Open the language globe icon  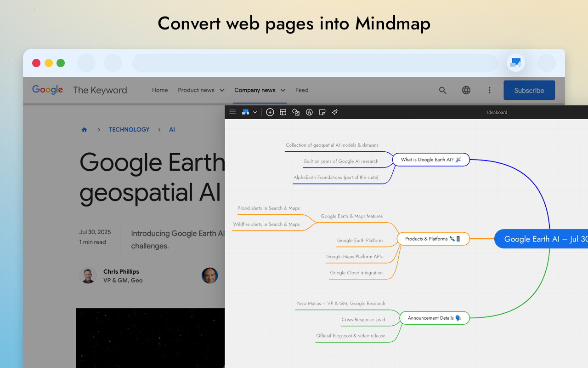[x=466, y=90]
